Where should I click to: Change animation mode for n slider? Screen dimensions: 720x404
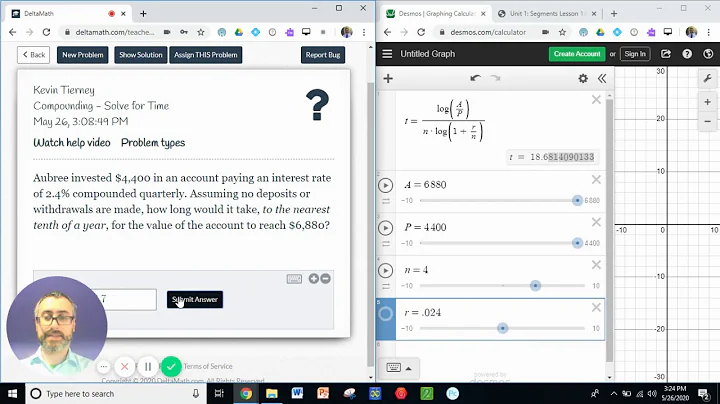tap(386, 286)
